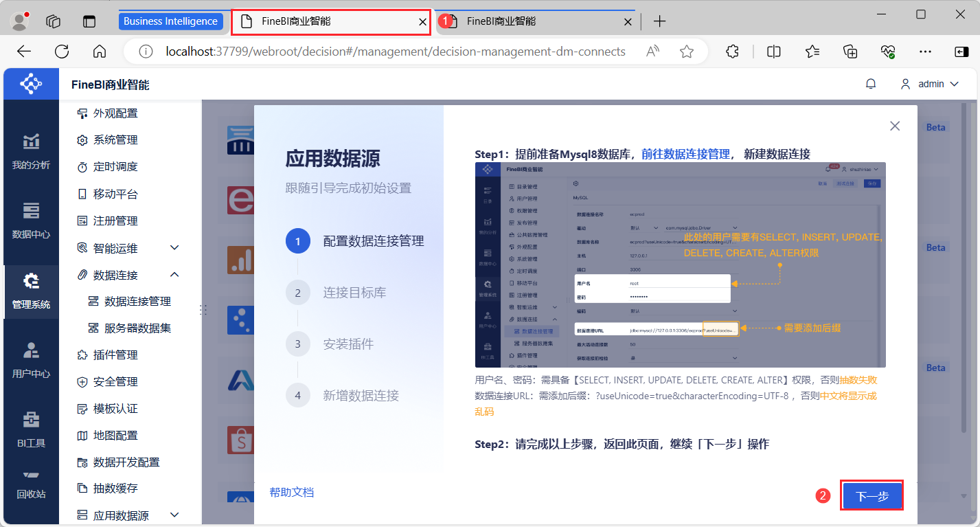Open 我的分析 in the left navigation
The height and width of the screenshot is (527, 980).
[31, 152]
